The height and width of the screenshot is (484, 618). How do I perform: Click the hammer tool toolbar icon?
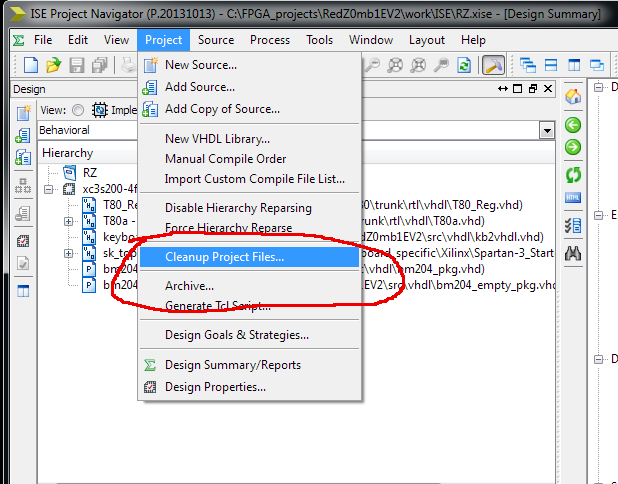coord(493,65)
